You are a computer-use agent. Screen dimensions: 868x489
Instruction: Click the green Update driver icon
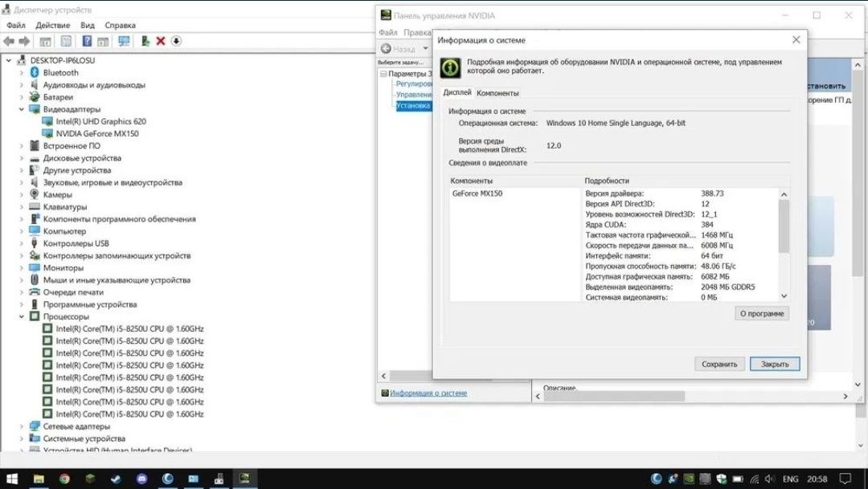click(145, 41)
